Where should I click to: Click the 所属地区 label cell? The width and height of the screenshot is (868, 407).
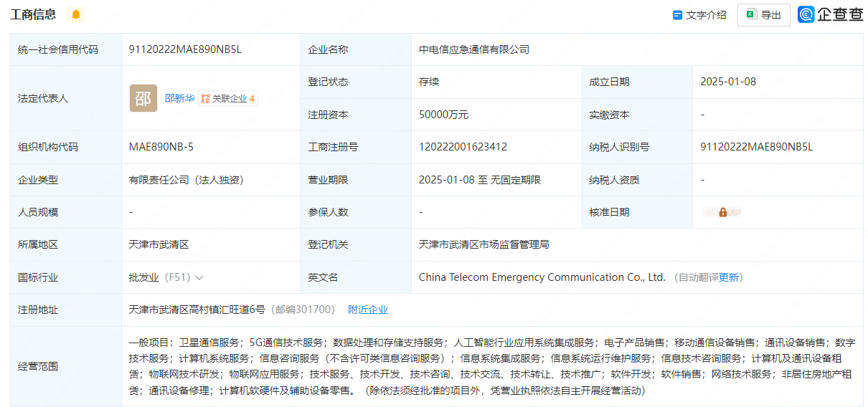(x=66, y=244)
